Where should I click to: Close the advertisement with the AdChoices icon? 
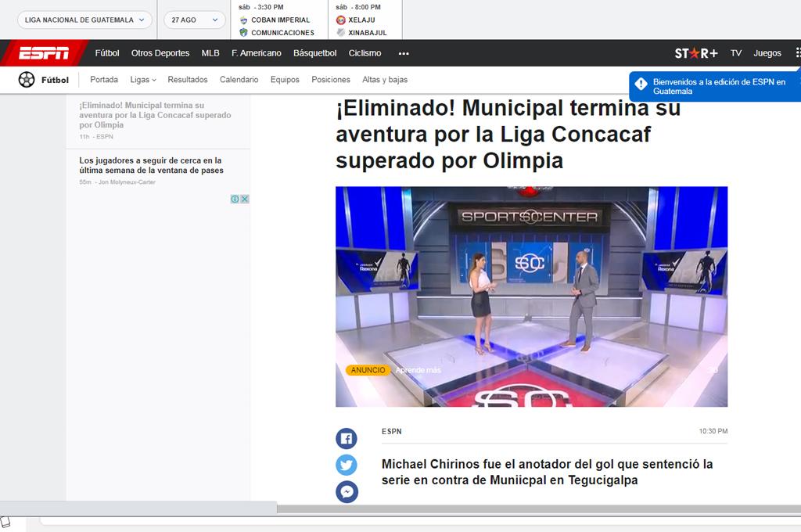[x=245, y=199]
